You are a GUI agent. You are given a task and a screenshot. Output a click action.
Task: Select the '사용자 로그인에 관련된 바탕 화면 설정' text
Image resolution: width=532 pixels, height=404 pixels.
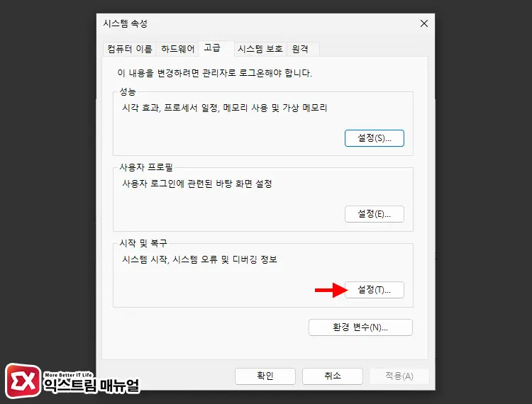tap(197, 184)
